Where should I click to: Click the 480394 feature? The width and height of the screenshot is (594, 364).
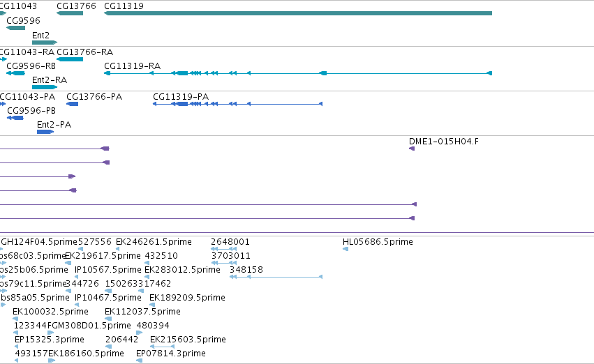[x=140, y=333]
